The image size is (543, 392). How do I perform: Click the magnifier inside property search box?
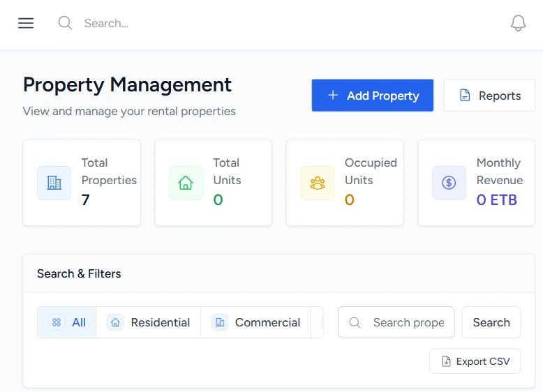355,322
